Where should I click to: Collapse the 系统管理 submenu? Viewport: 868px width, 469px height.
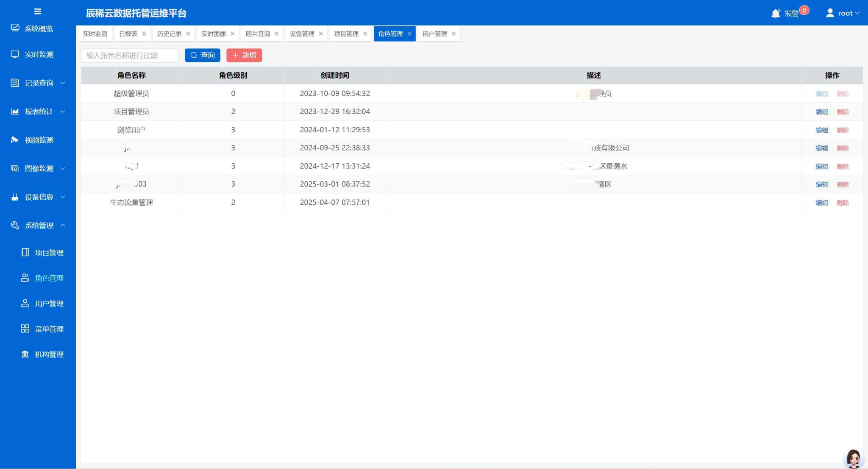39,226
